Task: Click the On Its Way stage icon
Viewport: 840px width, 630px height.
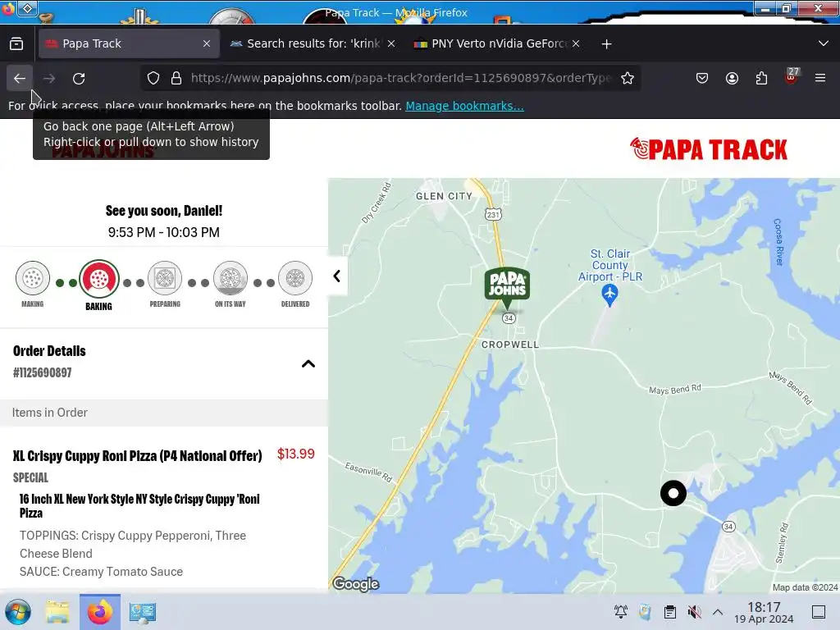Action: pyautogui.click(x=231, y=278)
